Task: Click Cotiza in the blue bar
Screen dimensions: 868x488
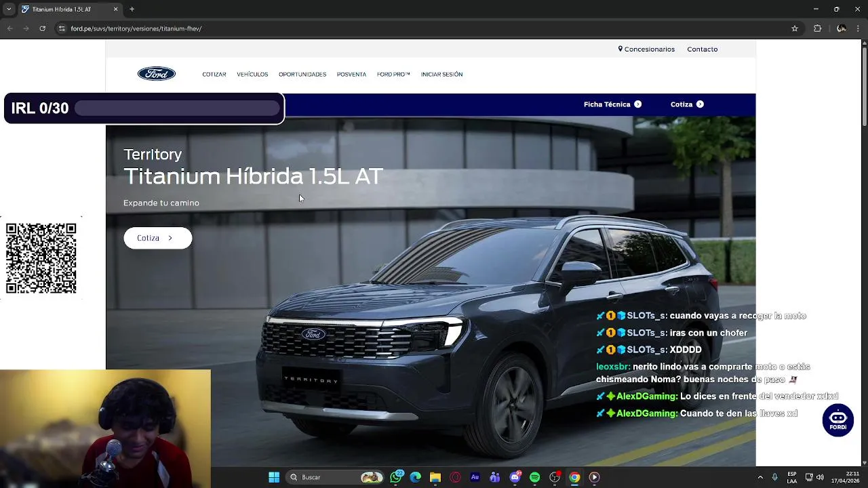Action: [687, 104]
